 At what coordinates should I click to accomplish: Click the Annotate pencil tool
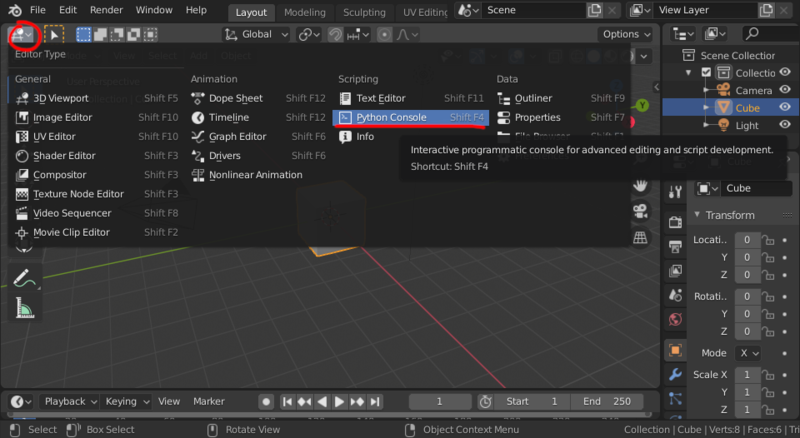(x=23, y=278)
